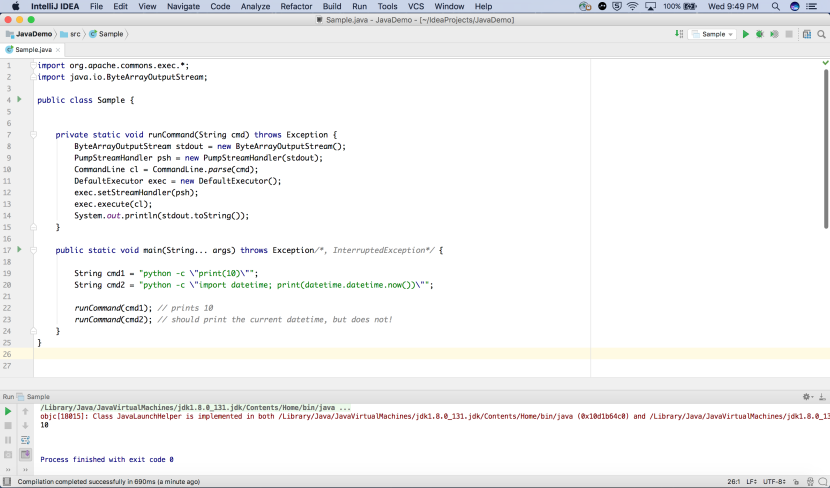Image resolution: width=830 pixels, height=488 pixels.
Task: Hide the Run tool window
Action: coord(821,397)
